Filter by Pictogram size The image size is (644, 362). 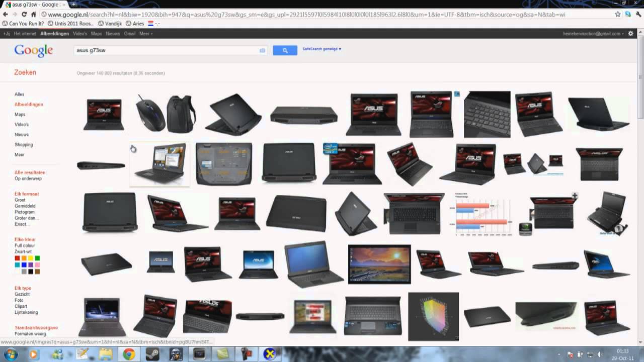click(x=25, y=212)
